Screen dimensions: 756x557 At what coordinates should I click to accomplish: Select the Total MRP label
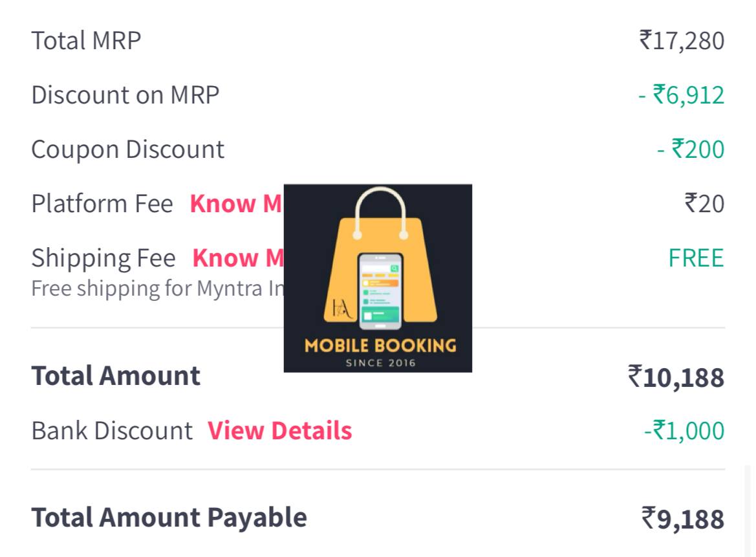pyautogui.click(x=86, y=41)
